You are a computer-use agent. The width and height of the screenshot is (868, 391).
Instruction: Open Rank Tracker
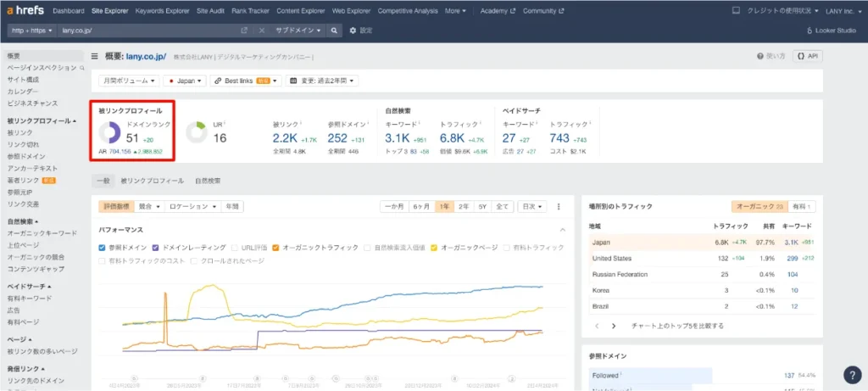(x=250, y=10)
